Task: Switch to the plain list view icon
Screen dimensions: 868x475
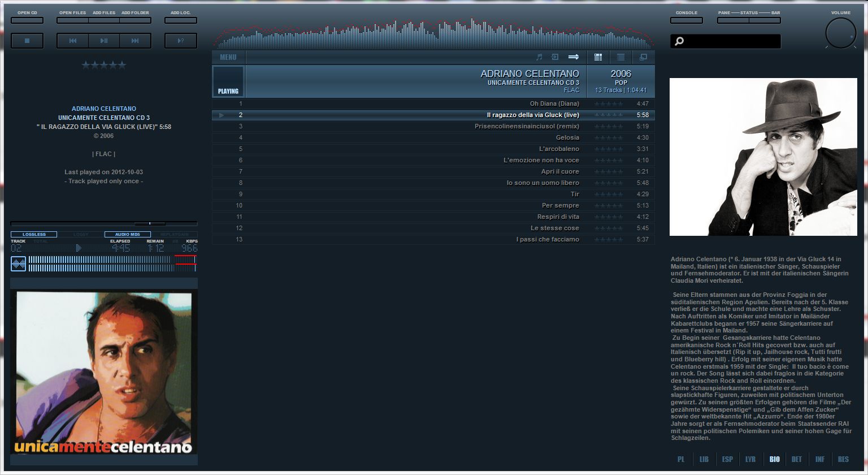Action: click(x=620, y=57)
